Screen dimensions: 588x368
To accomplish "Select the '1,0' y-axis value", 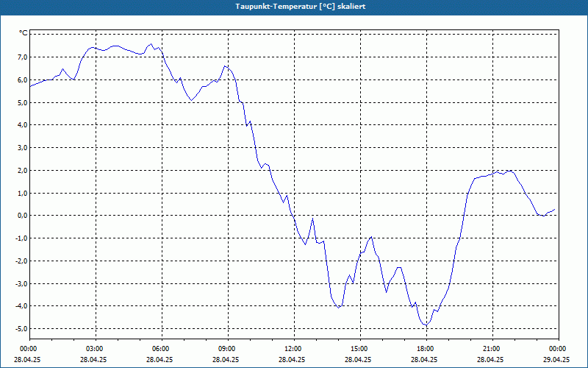I will 23,193.
